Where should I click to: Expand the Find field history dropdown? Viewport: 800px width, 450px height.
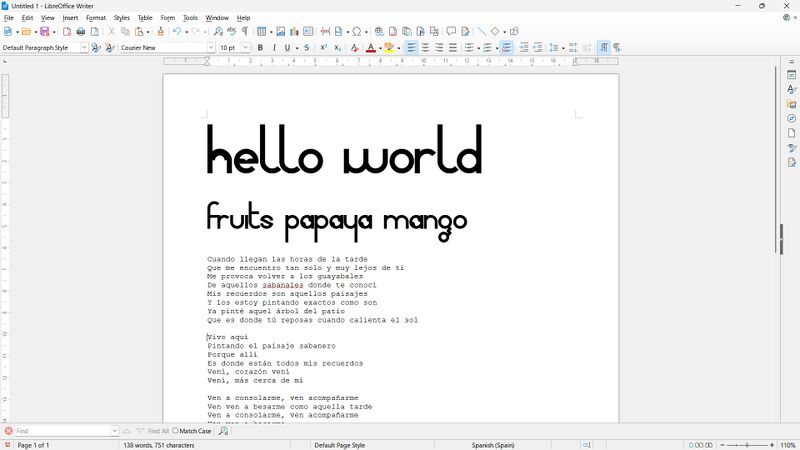[x=114, y=431]
